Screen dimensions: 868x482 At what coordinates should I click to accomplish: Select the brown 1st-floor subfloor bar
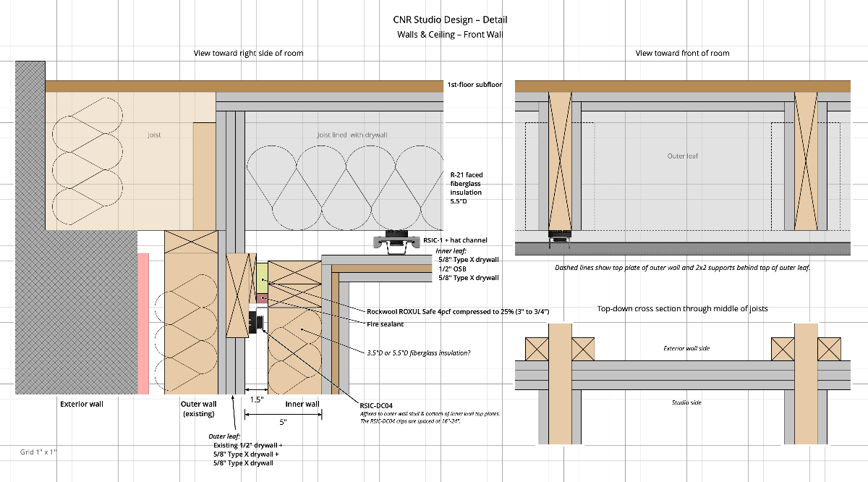click(244, 85)
